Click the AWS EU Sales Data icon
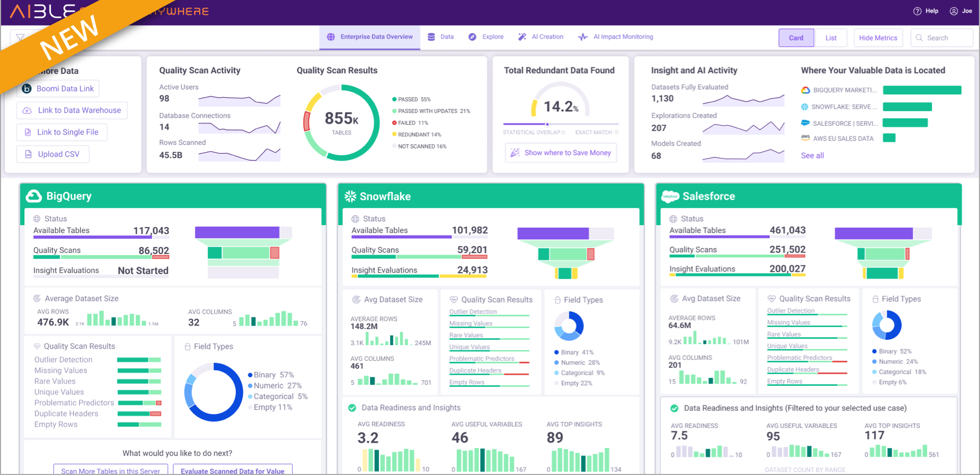Image resolution: width=980 pixels, height=475 pixels. tap(805, 138)
